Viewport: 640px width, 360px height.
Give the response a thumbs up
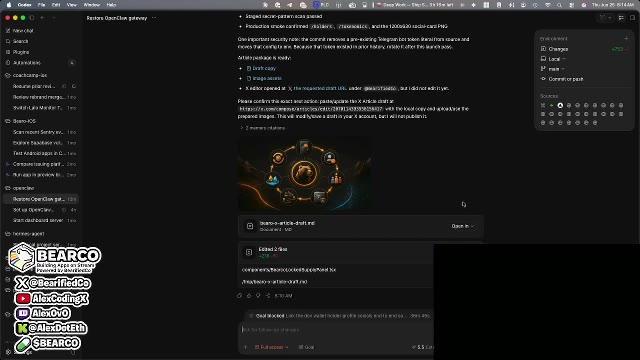[x=249, y=296]
